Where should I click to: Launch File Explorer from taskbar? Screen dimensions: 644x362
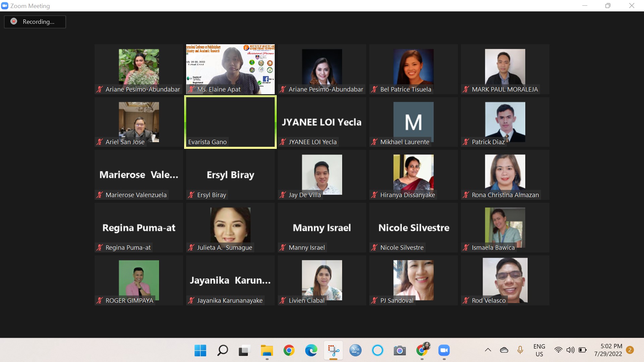[267, 351]
